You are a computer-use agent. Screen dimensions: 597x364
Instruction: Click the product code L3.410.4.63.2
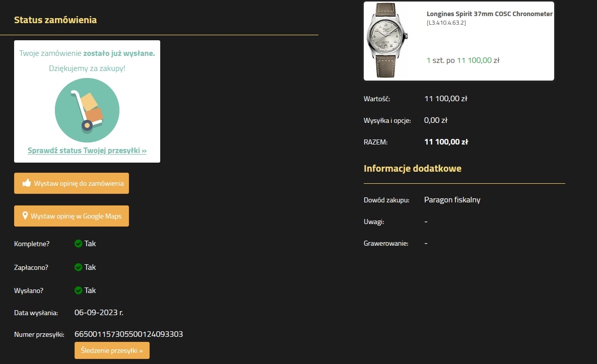point(446,23)
